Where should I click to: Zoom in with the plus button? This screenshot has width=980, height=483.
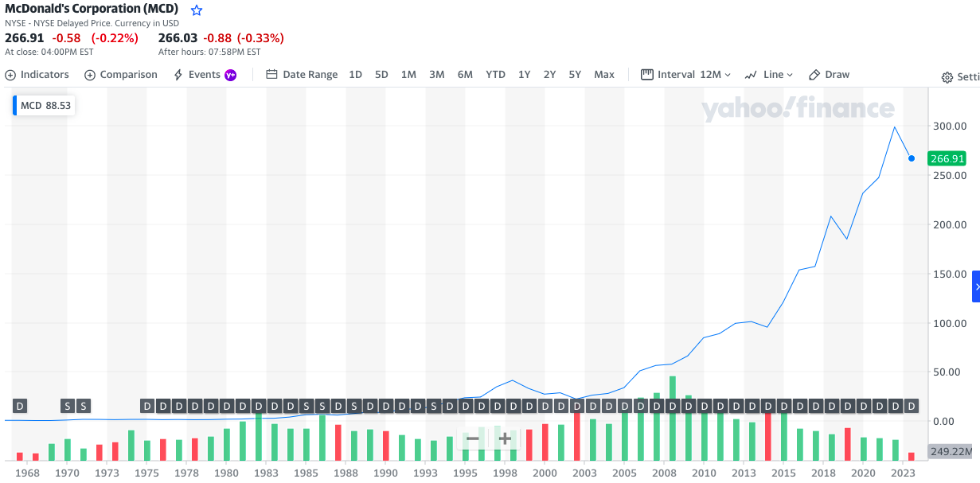[504, 438]
